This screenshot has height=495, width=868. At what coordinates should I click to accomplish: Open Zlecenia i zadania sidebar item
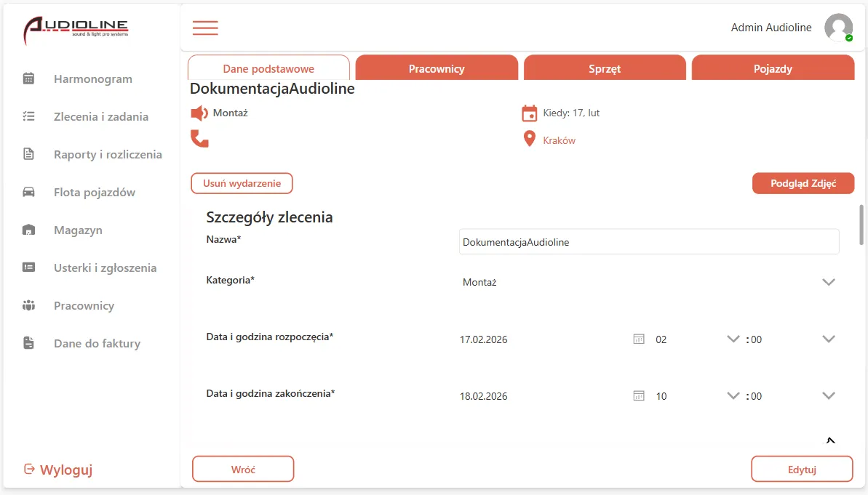coord(100,116)
